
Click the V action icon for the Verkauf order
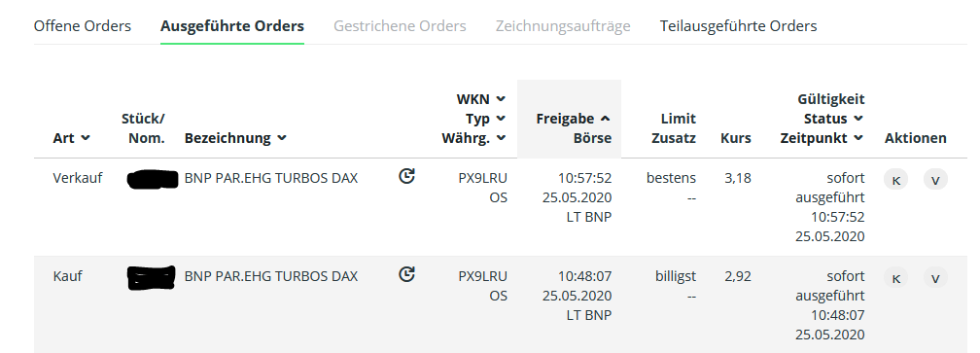point(935,180)
